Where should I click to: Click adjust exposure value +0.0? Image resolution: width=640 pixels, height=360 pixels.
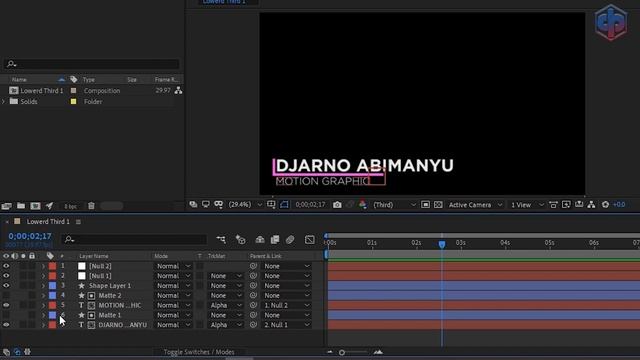tap(619, 204)
